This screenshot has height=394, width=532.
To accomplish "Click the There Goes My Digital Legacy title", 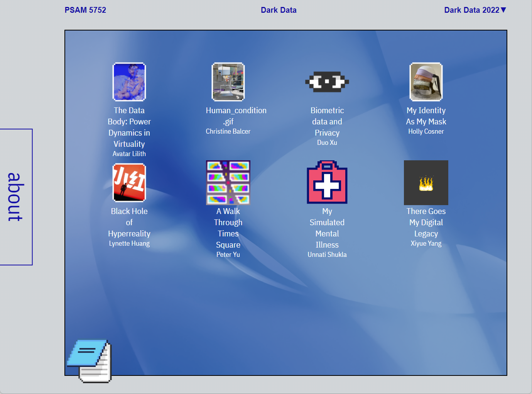I will point(426,222).
